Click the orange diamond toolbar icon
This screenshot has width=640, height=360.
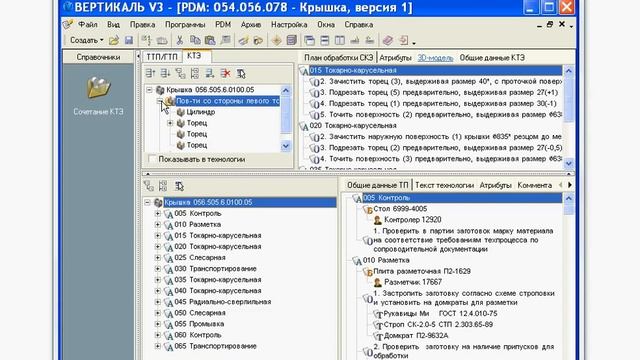coord(276,40)
